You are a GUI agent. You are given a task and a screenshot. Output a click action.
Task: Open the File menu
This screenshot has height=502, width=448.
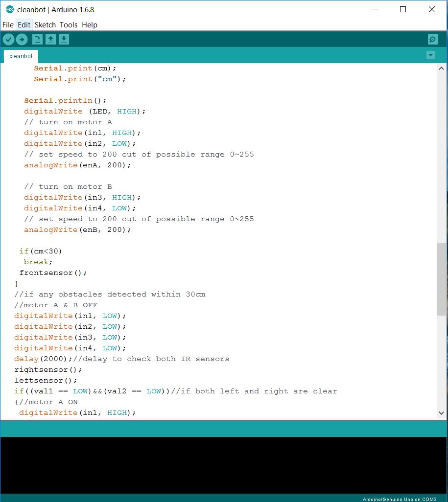click(8, 24)
